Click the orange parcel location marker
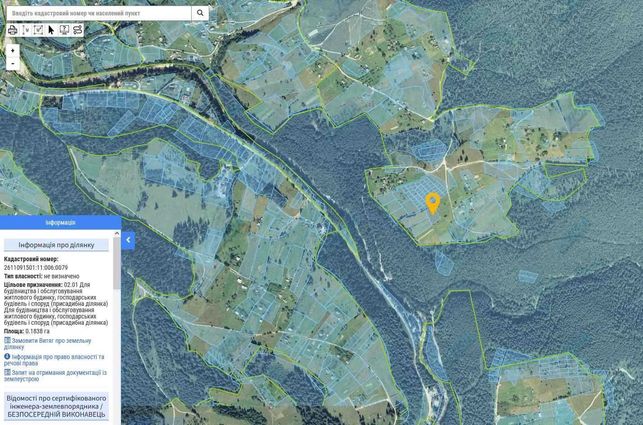The image size is (643, 425). click(433, 203)
